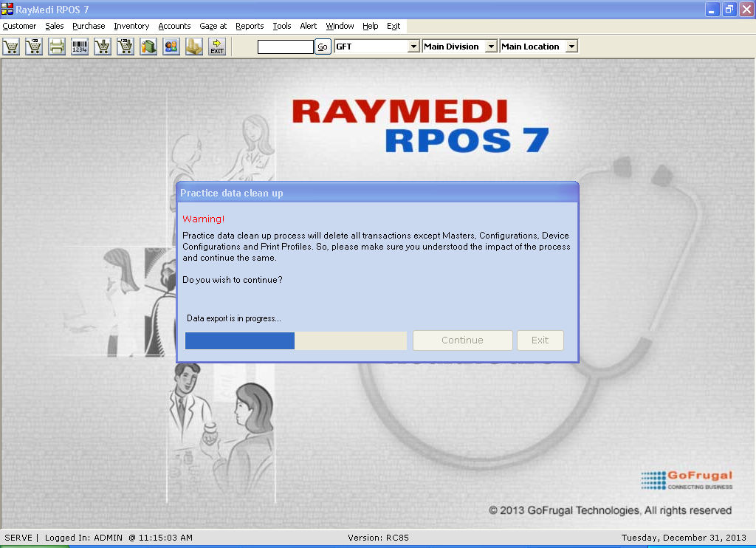Click the data export progress bar
Image resolution: width=756 pixels, height=548 pixels.
(x=296, y=340)
